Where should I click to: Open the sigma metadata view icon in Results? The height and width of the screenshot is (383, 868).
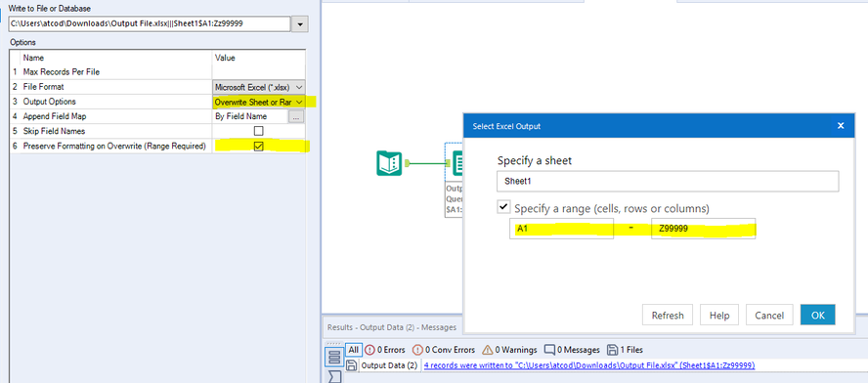click(x=334, y=377)
